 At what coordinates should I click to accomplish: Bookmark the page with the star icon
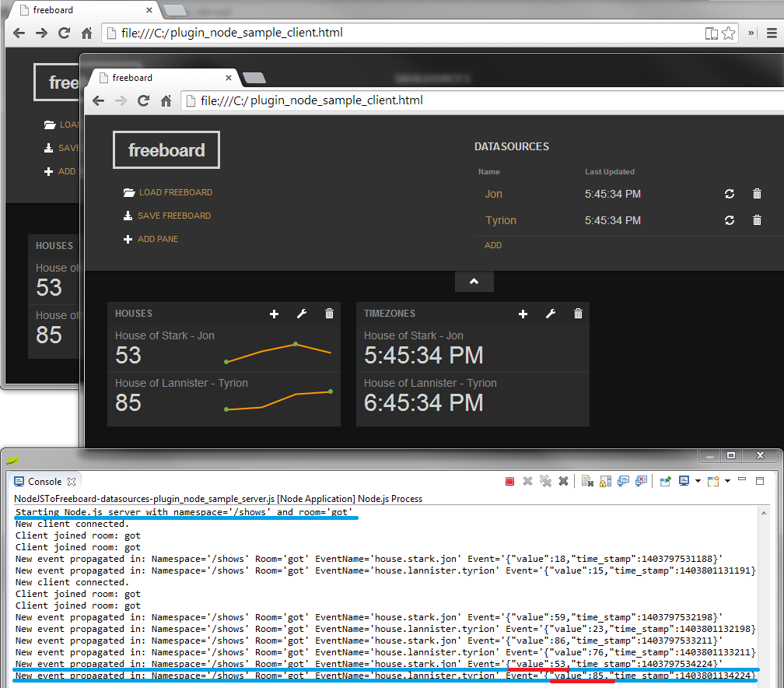click(729, 33)
